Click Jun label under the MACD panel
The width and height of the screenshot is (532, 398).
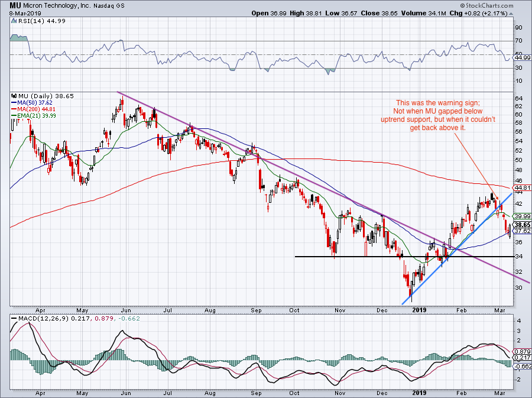[x=126, y=393]
